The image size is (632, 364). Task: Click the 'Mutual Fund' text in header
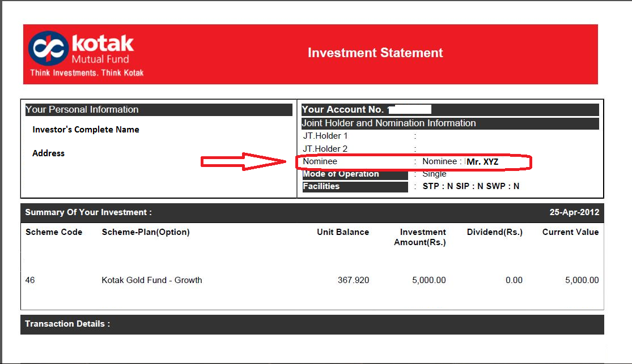click(100, 59)
